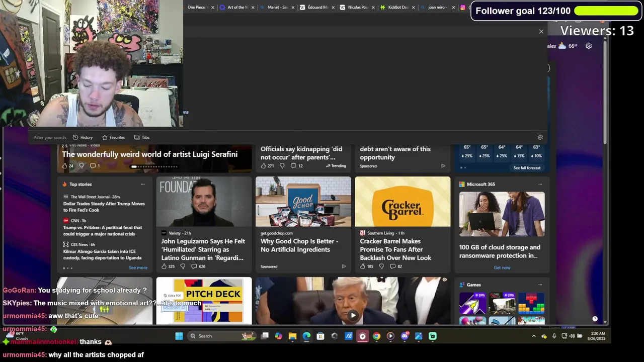Filter search by Favorites
The height and width of the screenshot is (362, 644).
coord(113,137)
